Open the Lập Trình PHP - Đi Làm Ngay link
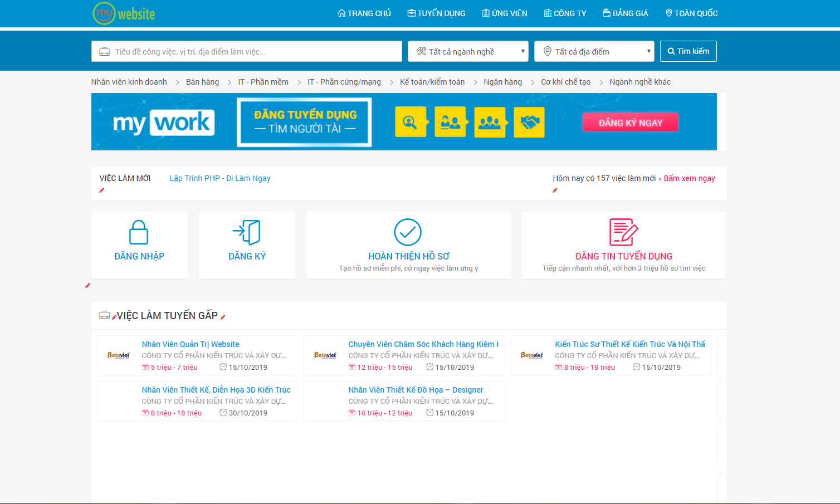The width and height of the screenshot is (840, 504). point(220,178)
